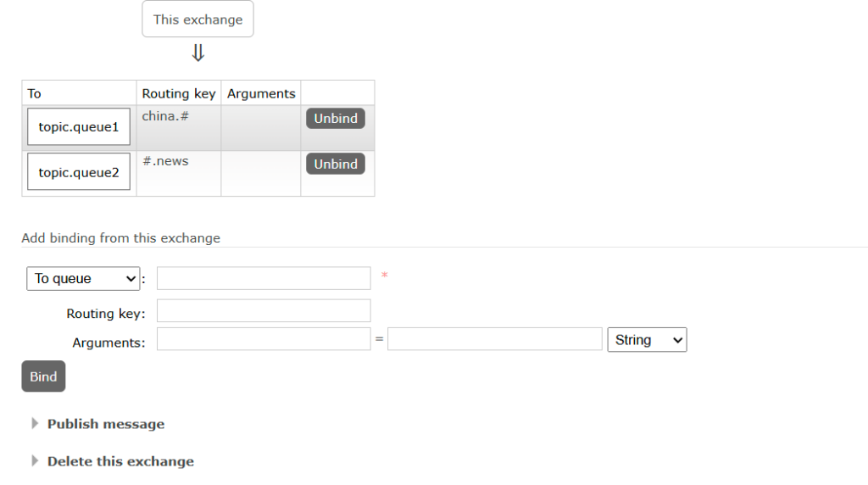This screenshot has width=868, height=485.
Task: Unbind the topic.queue1 binding
Action: point(335,119)
